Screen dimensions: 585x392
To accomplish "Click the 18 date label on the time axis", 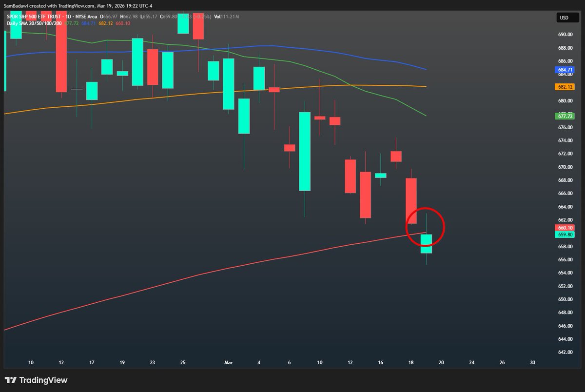I will (x=411, y=363).
